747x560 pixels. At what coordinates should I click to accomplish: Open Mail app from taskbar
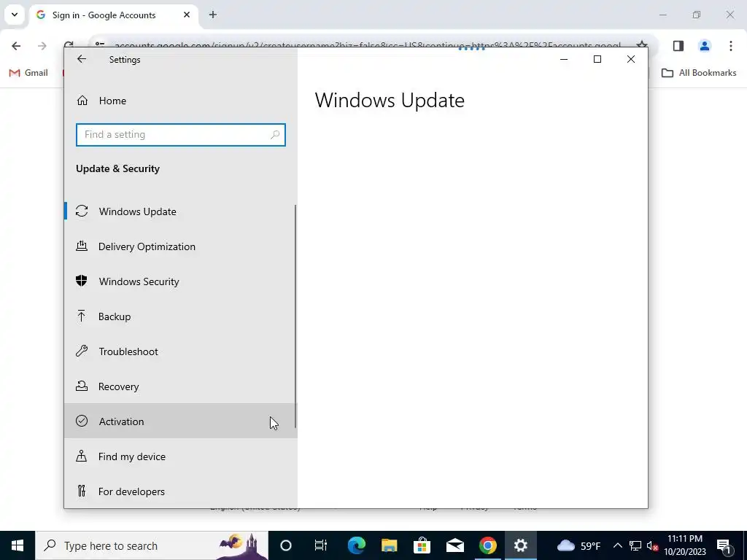(x=455, y=545)
